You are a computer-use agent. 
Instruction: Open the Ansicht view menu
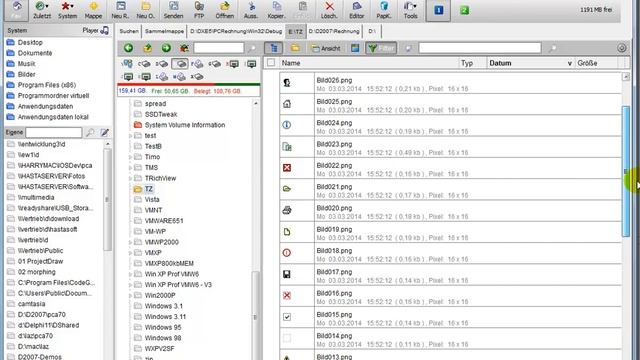tap(326, 48)
